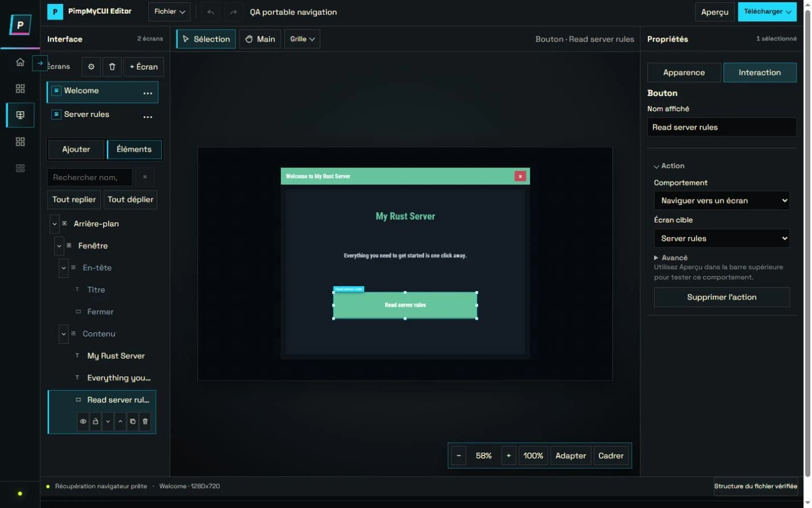Image resolution: width=812 pixels, height=508 pixels.
Task: Open screen settings gear icon
Action: coord(91,67)
